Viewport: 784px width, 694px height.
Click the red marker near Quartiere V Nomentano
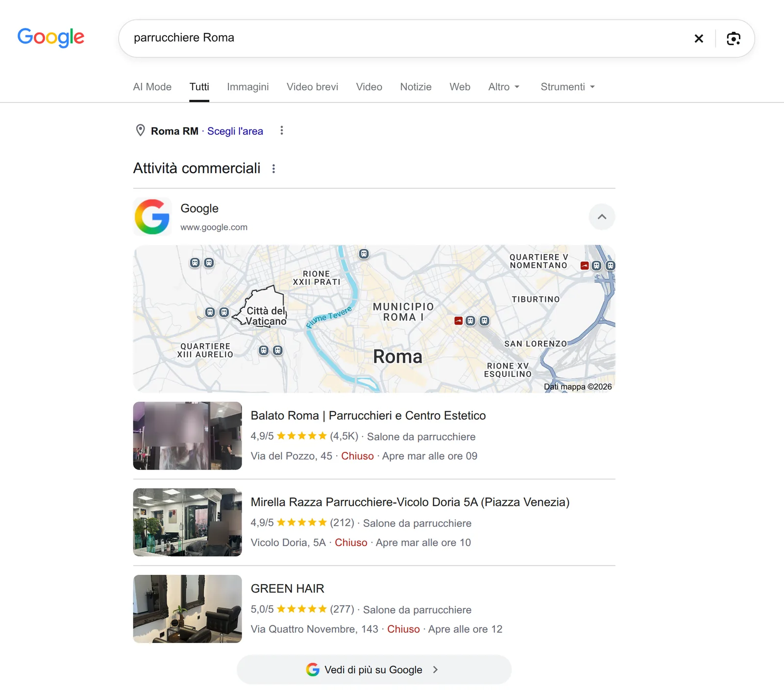585,266
